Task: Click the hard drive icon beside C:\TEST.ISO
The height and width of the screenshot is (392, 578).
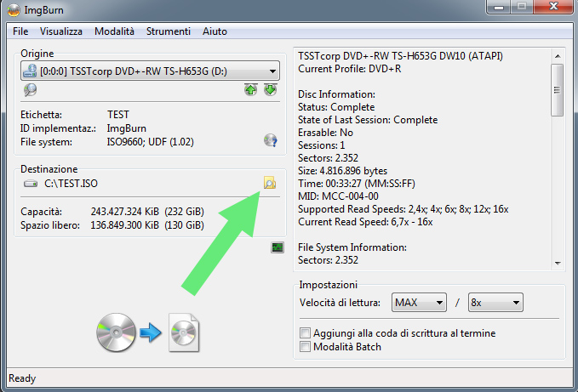Action: (x=31, y=184)
